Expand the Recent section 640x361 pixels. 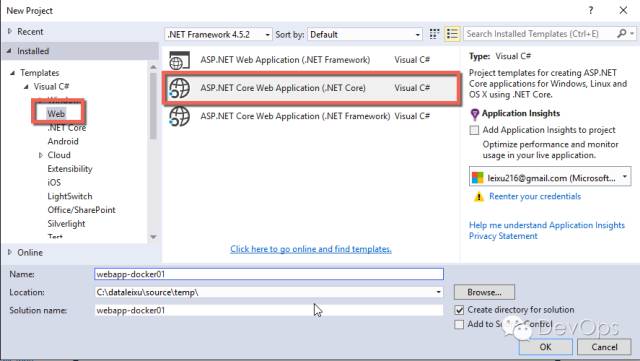click(10, 31)
